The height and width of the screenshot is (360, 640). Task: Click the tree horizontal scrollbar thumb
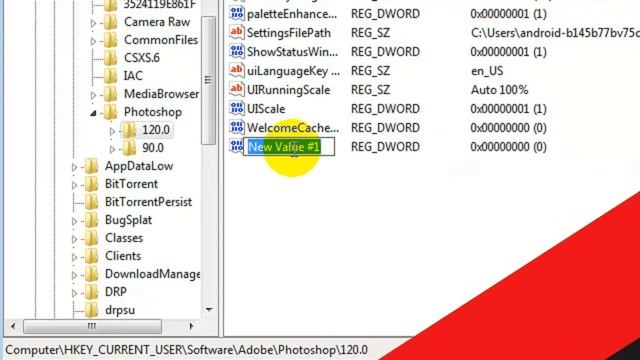pos(92,326)
